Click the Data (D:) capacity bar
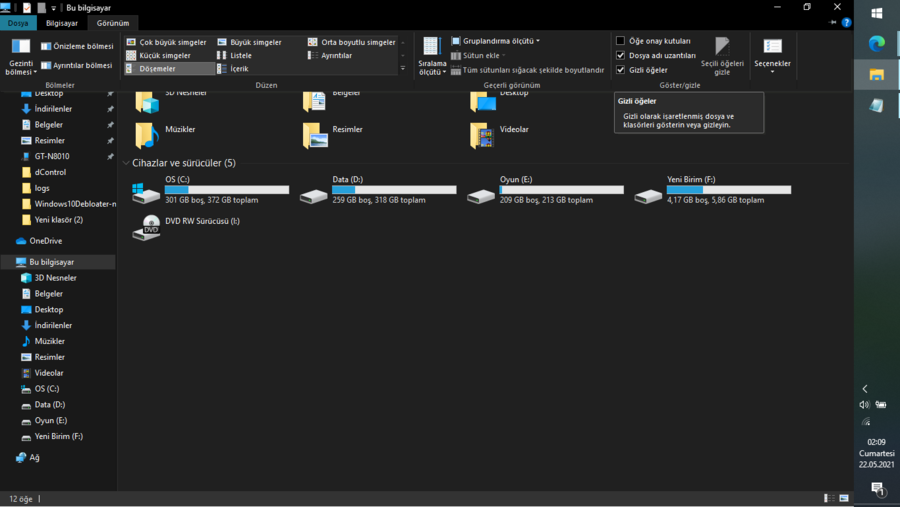Screen dimensions: 900x507 tap(394, 189)
